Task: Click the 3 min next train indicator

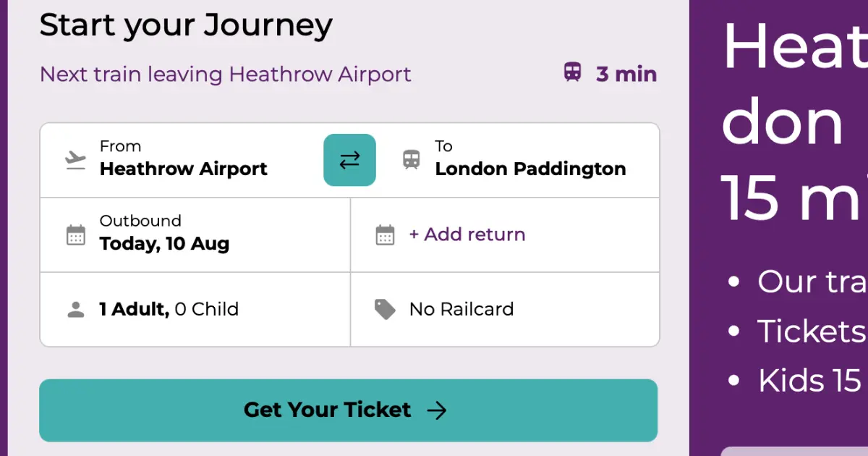Action: point(610,74)
